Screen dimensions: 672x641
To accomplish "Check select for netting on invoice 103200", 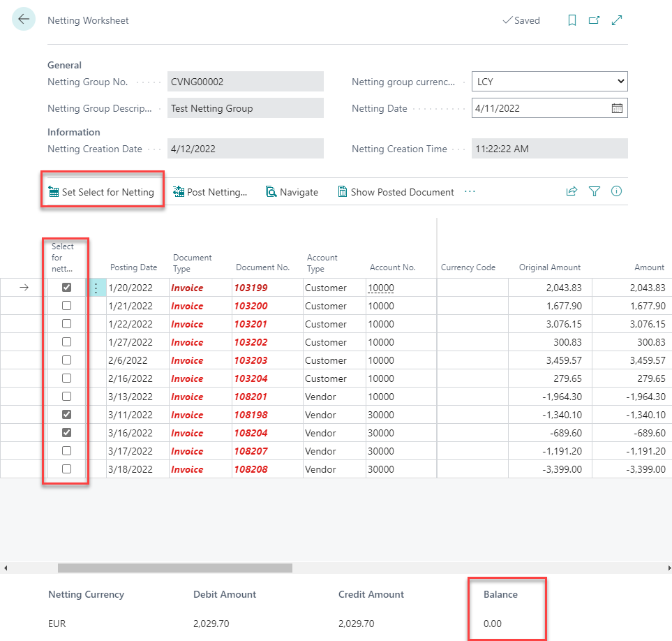I will click(x=67, y=306).
